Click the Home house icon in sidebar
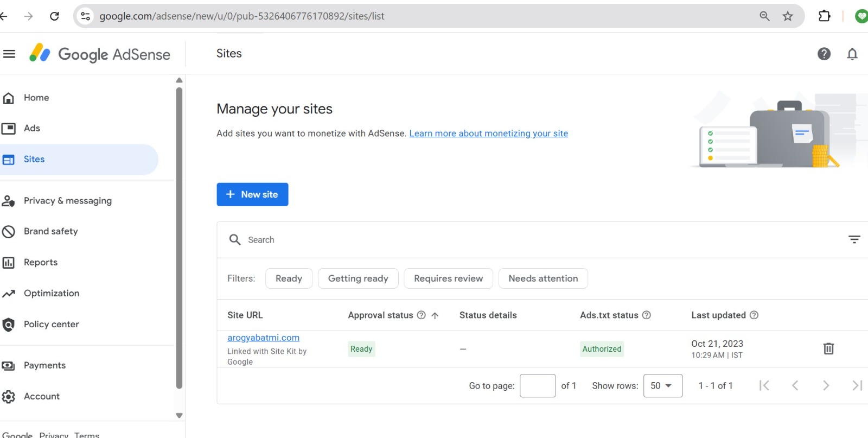The height and width of the screenshot is (438, 868). [8, 98]
